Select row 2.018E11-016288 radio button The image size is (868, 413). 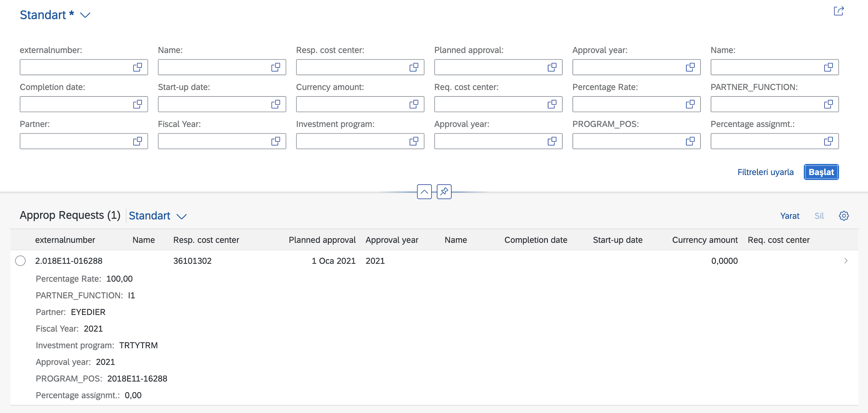point(20,261)
